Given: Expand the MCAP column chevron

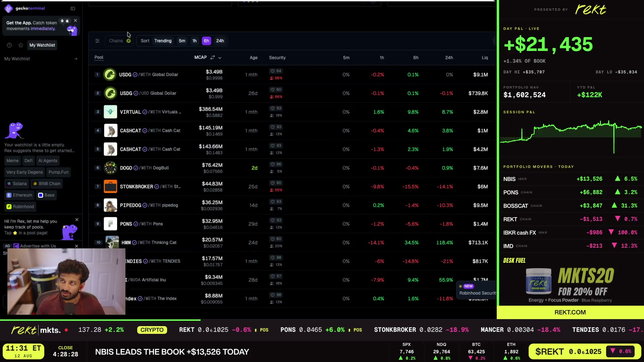Looking at the screenshot, I should click(x=220, y=58).
